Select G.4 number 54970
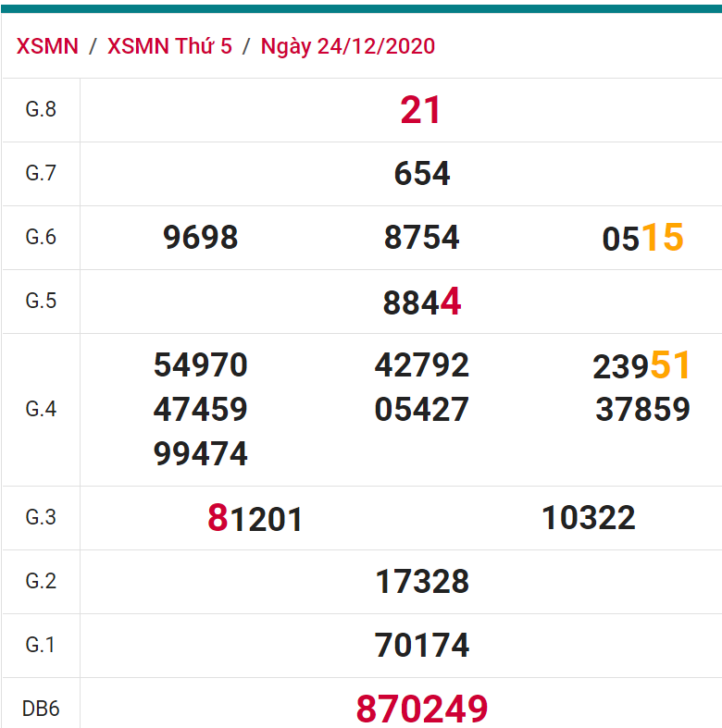The width and height of the screenshot is (722, 728). tap(200, 365)
